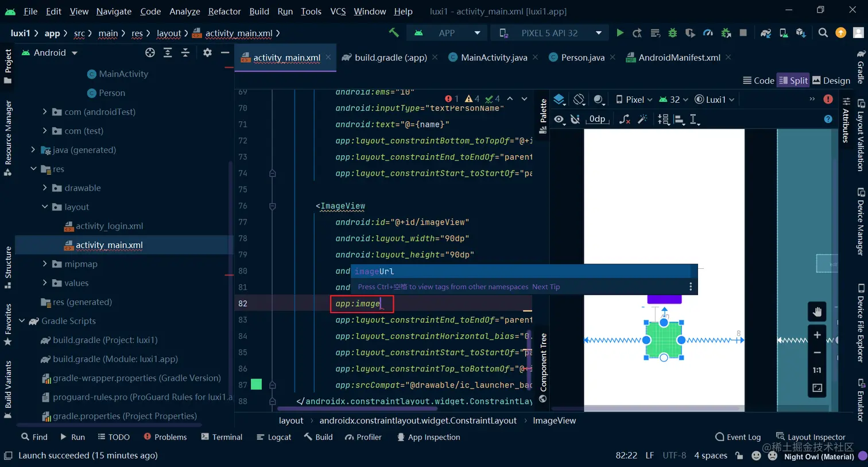The height and width of the screenshot is (467, 868).
Task: Start debugging with the bug icon
Action: 673,33
